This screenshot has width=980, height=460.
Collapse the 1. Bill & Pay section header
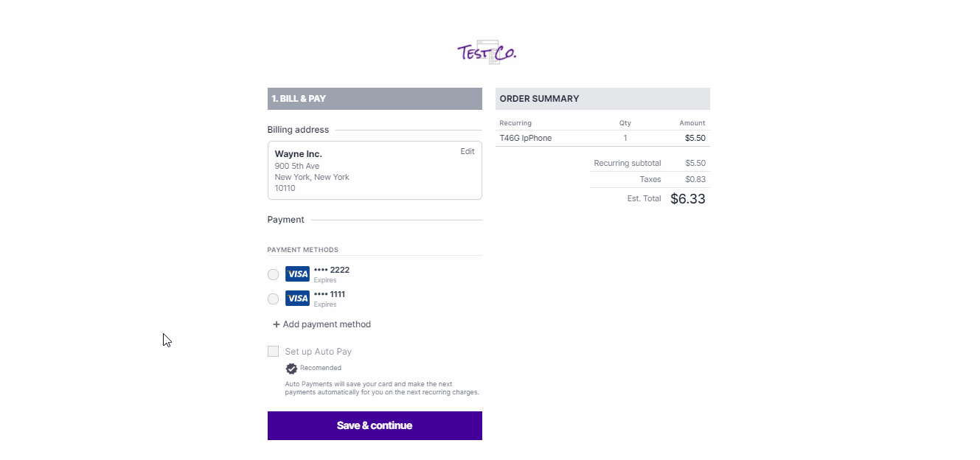point(375,99)
